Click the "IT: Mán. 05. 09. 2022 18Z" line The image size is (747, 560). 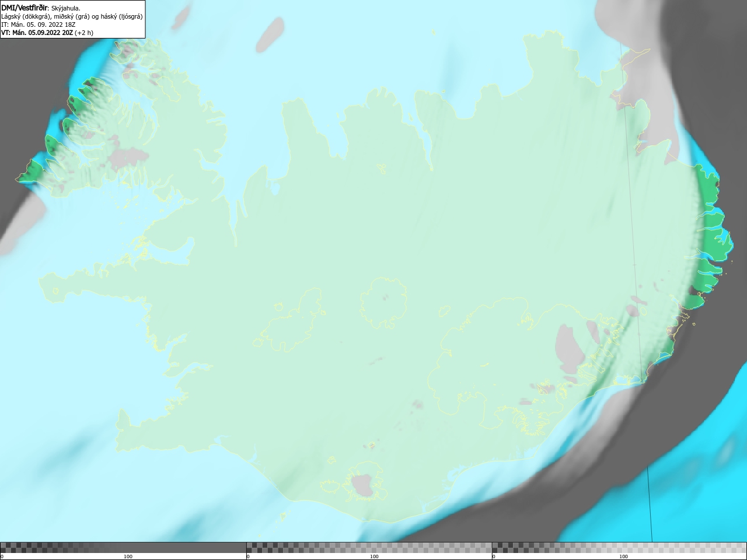tap(39, 24)
